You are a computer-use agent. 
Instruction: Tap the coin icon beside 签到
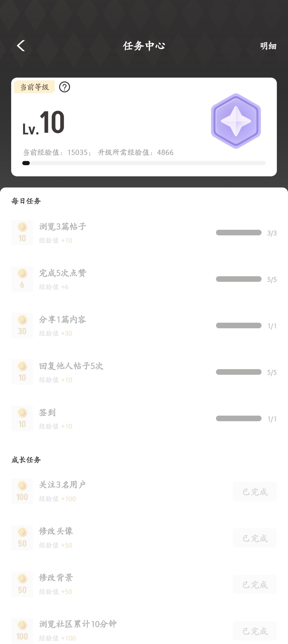(x=22, y=418)
